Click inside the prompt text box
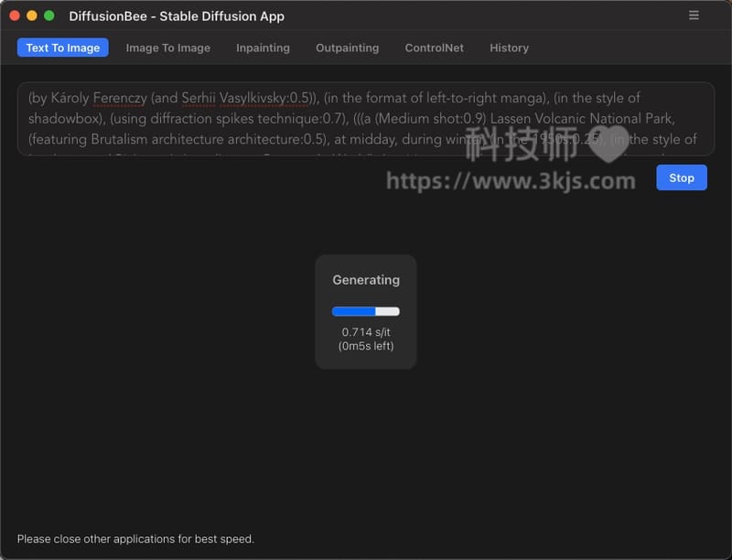The image size is (732, 560). pyautogui.click(x=365, y=119)
